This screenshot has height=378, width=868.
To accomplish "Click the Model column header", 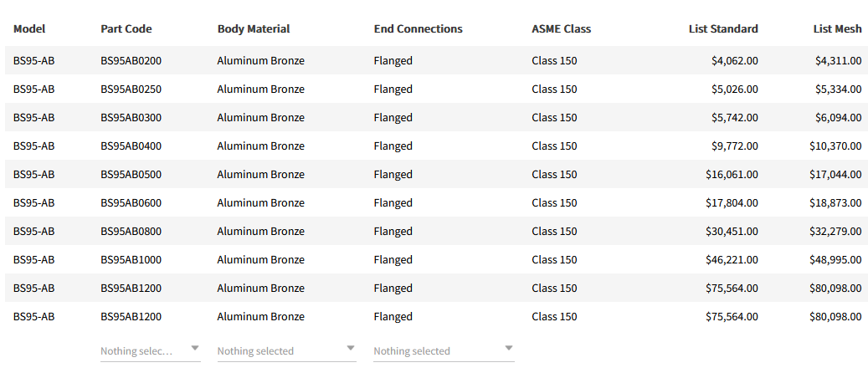I will (29, 28).
